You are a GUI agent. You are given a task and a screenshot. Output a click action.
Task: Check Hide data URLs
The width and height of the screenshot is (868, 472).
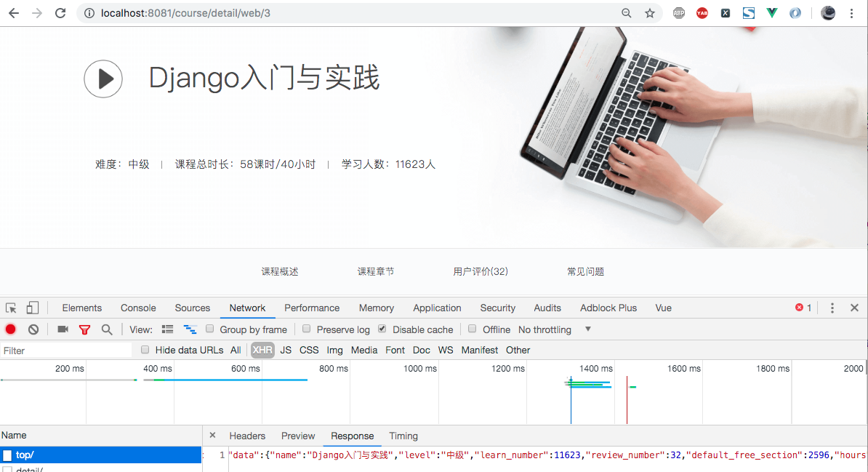pos(145,350)
